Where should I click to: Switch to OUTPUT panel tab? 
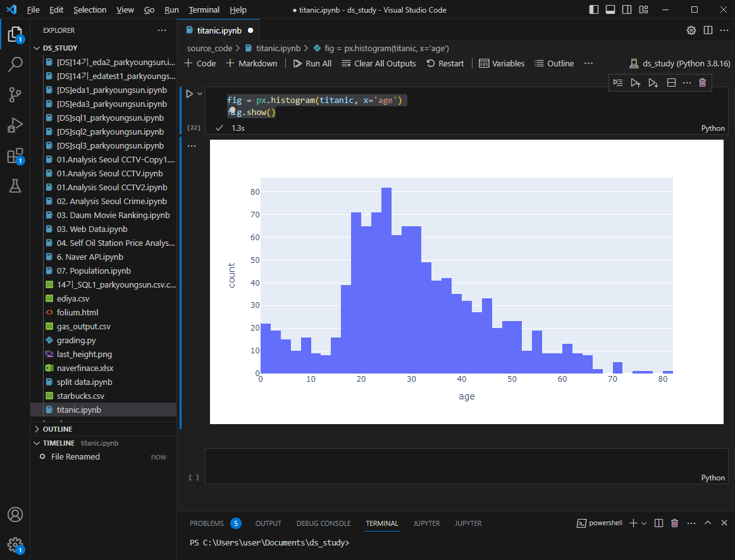click(x=268, y=523)
